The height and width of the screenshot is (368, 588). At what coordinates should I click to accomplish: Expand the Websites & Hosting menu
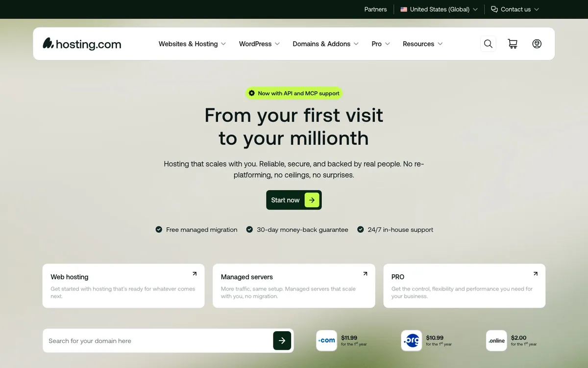pyautogui.click(x=192, y=44)
